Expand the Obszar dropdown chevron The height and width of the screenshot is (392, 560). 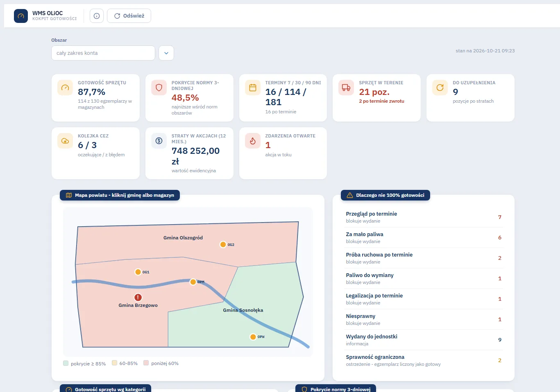pos(166,53)
